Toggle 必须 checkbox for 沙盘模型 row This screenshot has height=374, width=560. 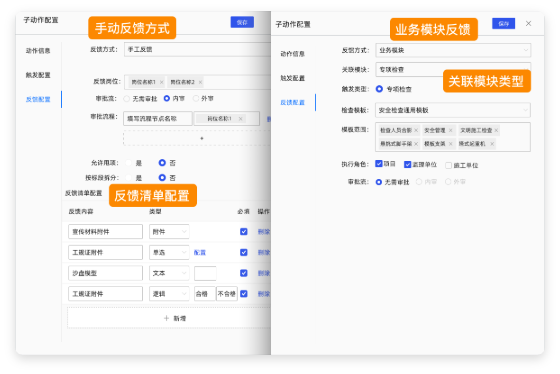(x=244, y=273)
